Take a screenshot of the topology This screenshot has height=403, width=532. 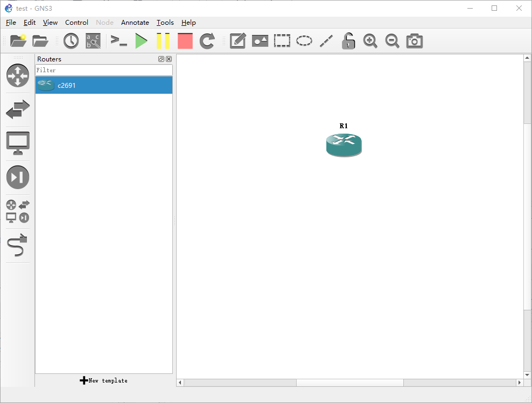tap(414, 41)
